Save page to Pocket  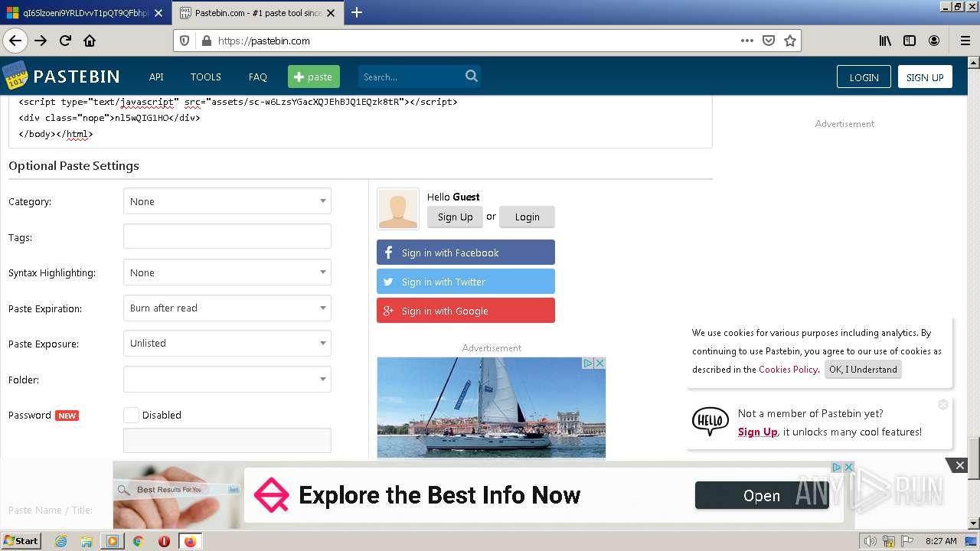[769, 41]
